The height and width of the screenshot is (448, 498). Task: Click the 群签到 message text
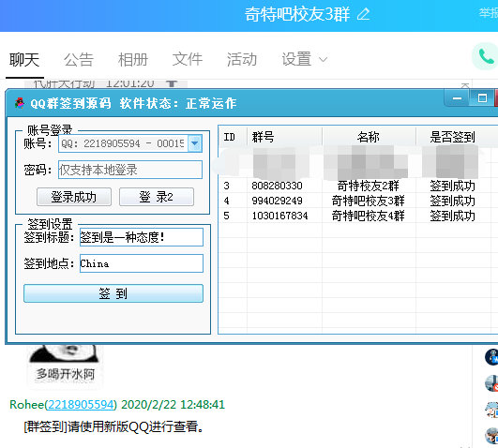pyautogui.click(x=113, y=426)
